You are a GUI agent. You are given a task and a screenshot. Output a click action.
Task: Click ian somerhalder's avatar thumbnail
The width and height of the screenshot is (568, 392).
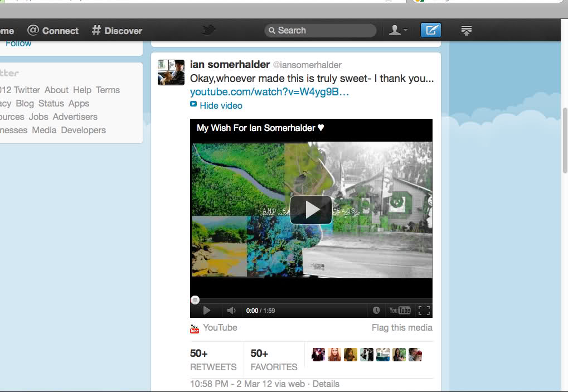[171, 72]
